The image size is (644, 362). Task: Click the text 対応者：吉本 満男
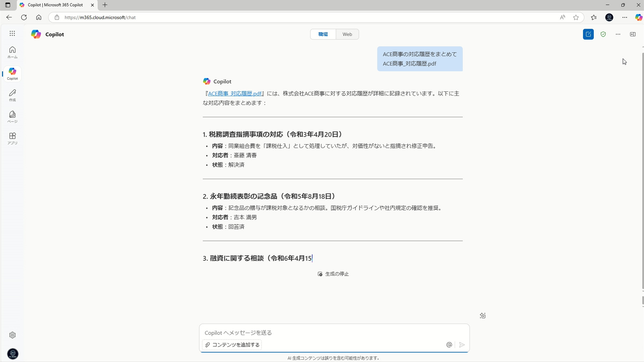tap(234, 217)
